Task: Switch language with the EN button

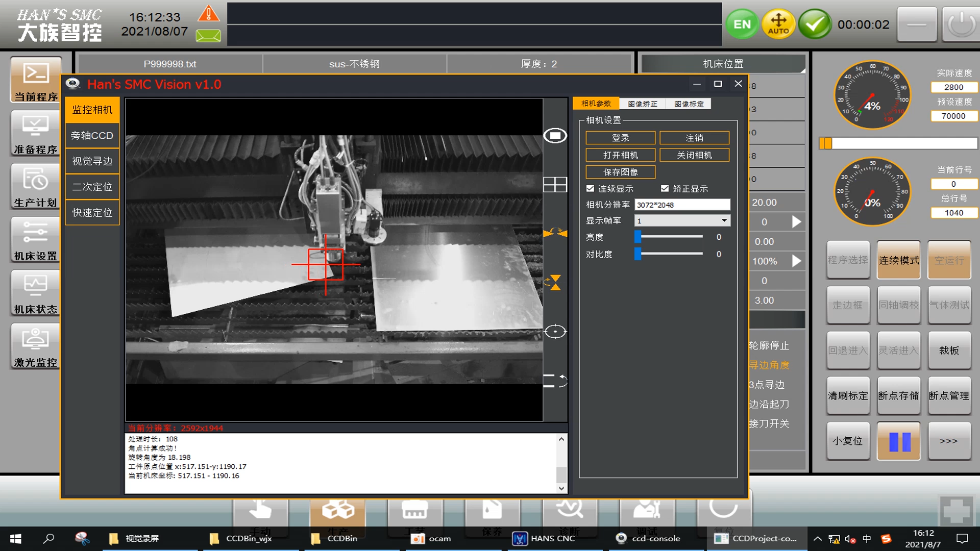Action: pos(742,24)
